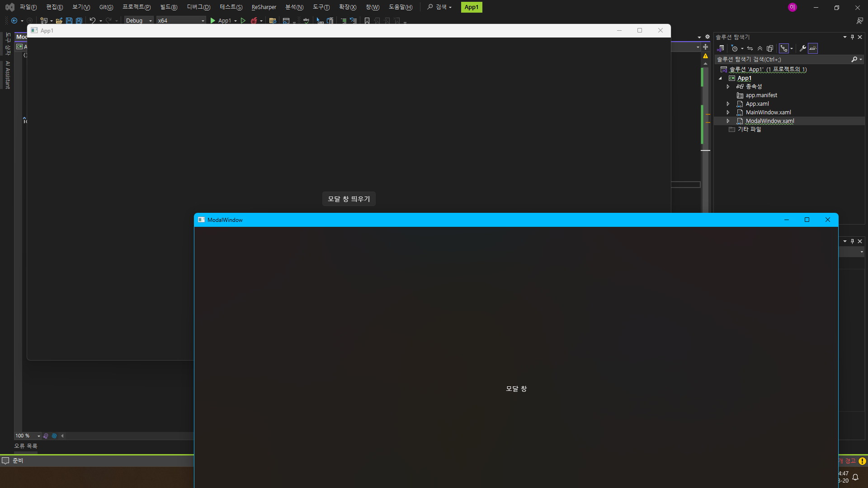The image size is (868, 488).
Task: Open the notifications bell icon
Action: click(855, 477)
